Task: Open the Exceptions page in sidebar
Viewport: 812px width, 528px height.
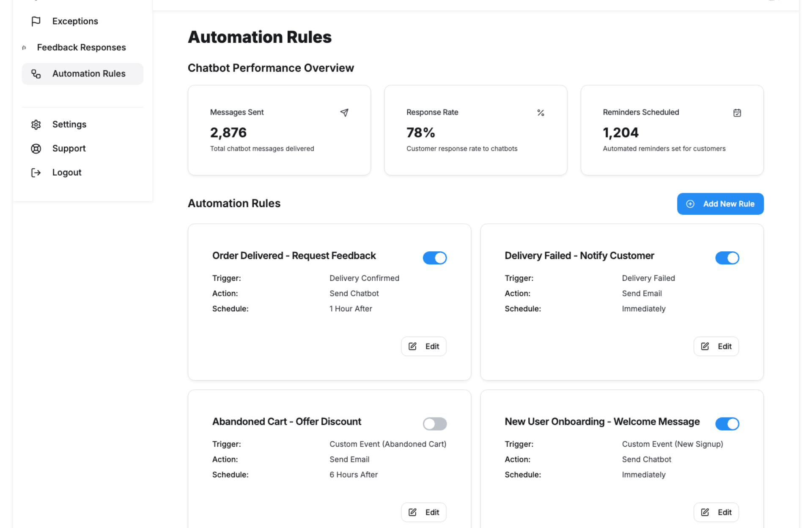Action: point(75,21)
